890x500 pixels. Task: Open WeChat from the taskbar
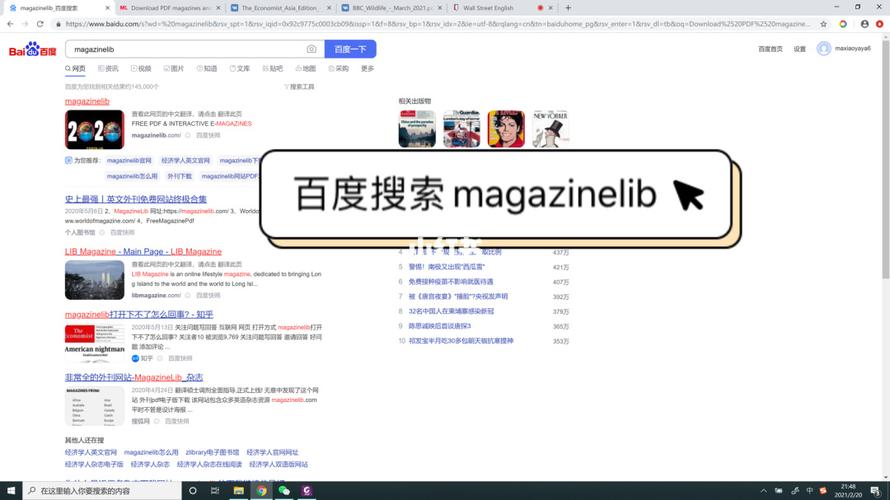point(284,490)
